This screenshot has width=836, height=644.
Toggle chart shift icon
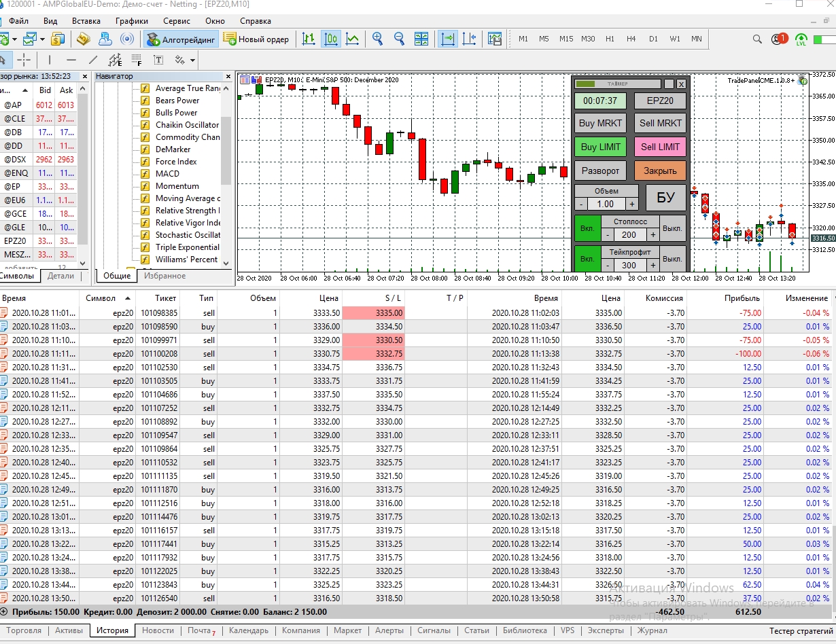click(x=469, y=39)
